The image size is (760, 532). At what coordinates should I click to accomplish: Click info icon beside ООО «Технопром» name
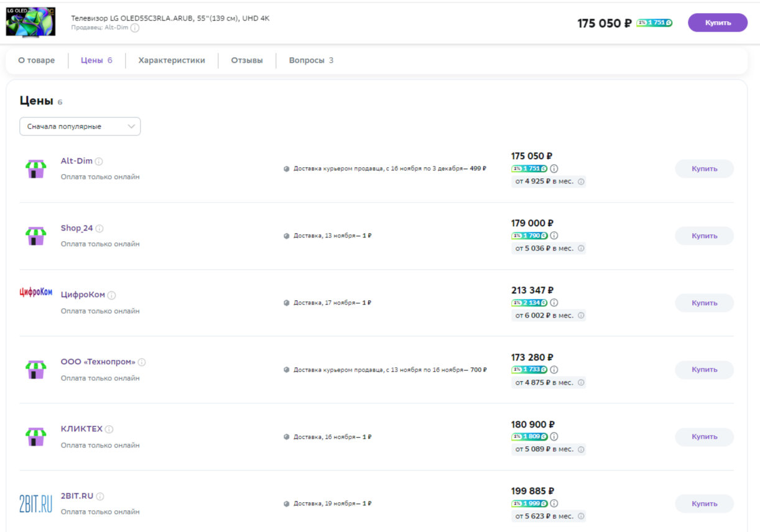pyautogui.click(x=142, y=362)
